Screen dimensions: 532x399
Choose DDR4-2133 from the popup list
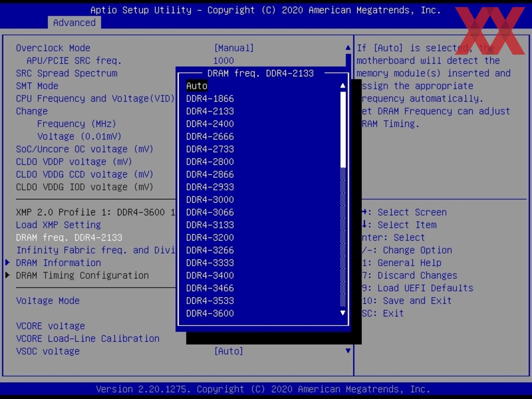tap(210, 111)
